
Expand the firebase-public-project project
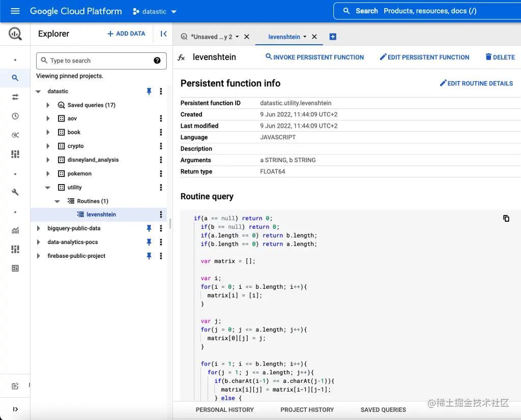click(x=38, y=256)
